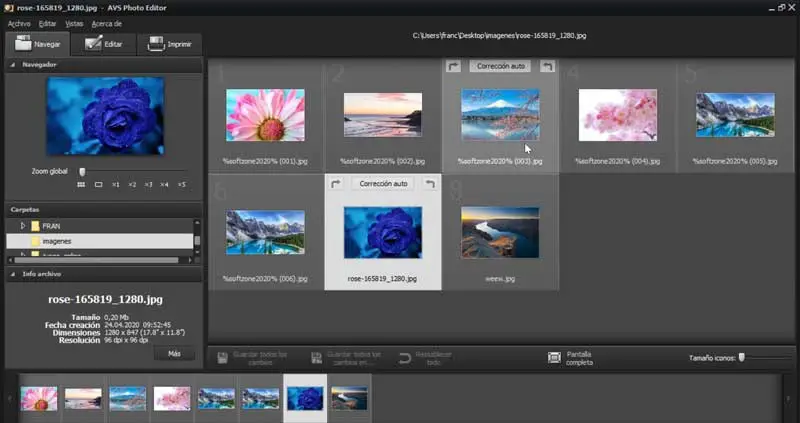
Task: Click filmstrip right scroll arrow
Action: point(789,399)
